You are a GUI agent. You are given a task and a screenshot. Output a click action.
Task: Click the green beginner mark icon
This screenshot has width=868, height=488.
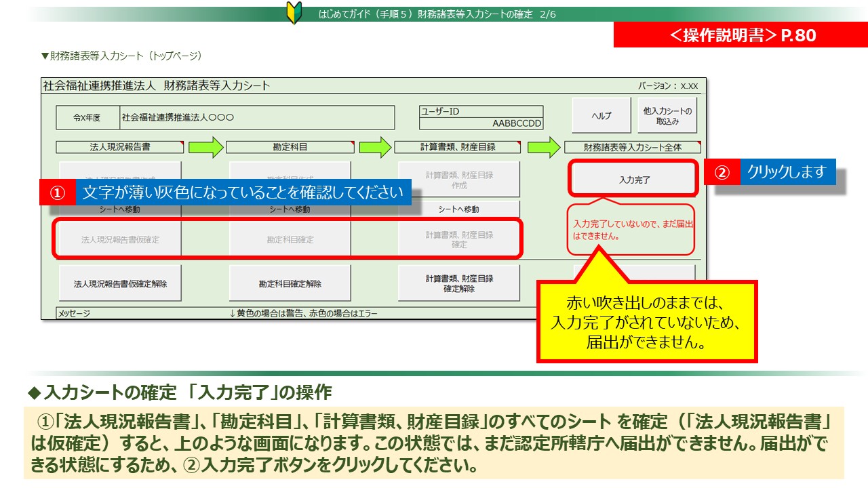click(294, 13)
